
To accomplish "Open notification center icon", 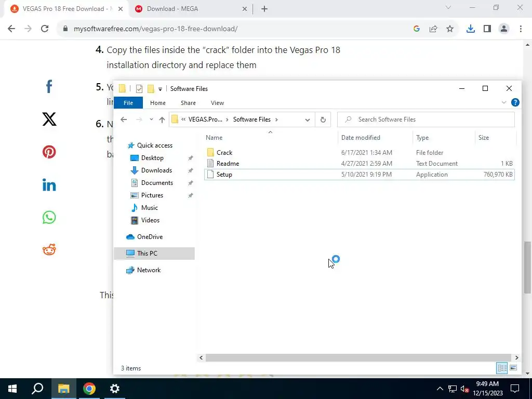I will pyautogui.click(x=515, y=389).
